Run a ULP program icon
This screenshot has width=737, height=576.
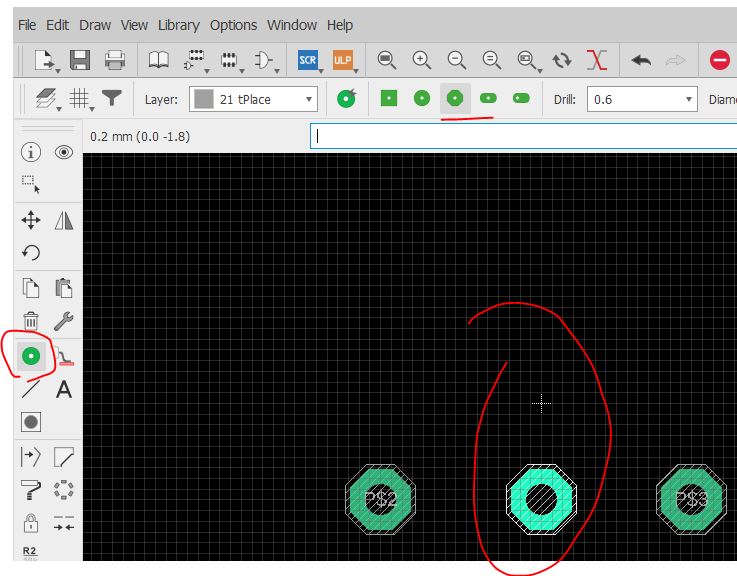pos(343,60)
